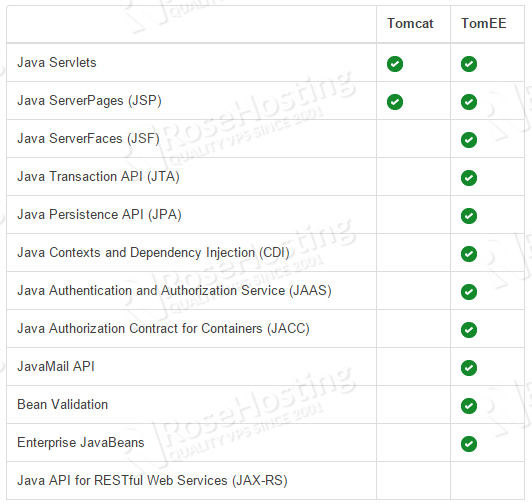Select the 'Java Transaction API (JTA)' text
This screenshot has height=503, width=532.
coord(98,177)
